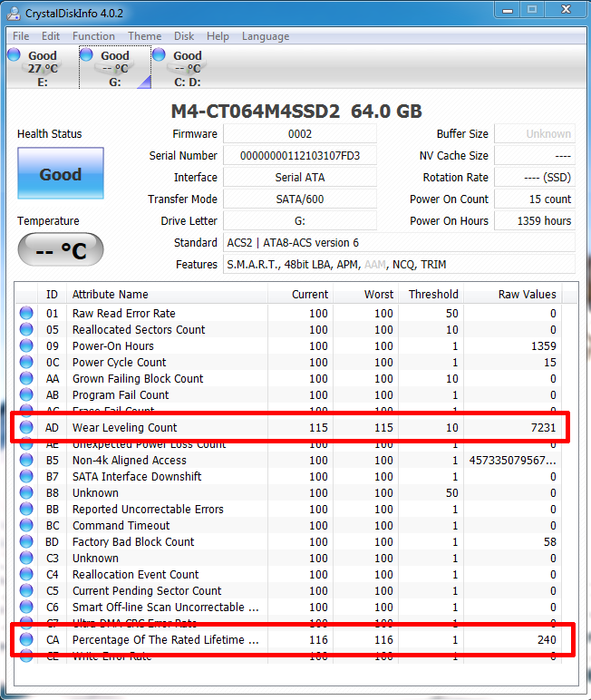This screenshot has height=700, width=591.
Task: Click status icon for Factory Bad Block Count
Action: point(26,541)
